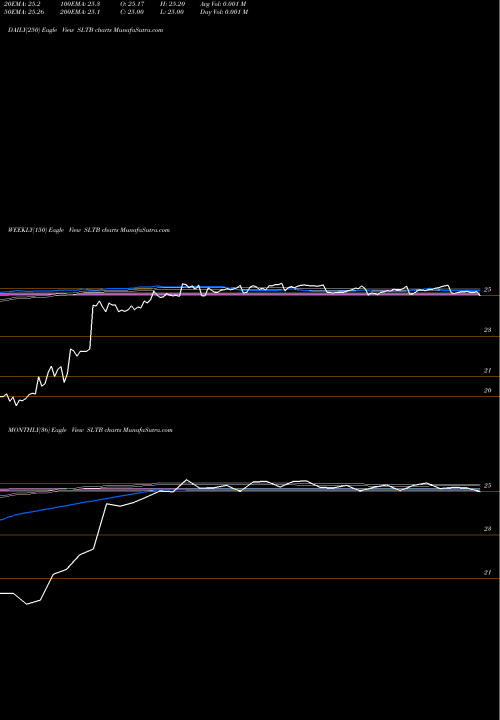Screen dimensions: 500x720
Task: Click the 21 axis label on monthly chart
Action: [488, 573]
